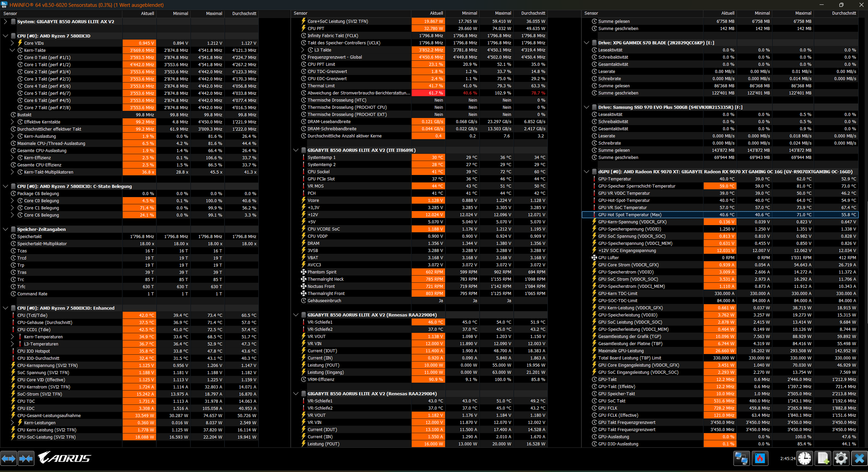Collapse the Samsung SSD 970 EVO Plus group
868x472 pixels.
click(x=587, y=107)
